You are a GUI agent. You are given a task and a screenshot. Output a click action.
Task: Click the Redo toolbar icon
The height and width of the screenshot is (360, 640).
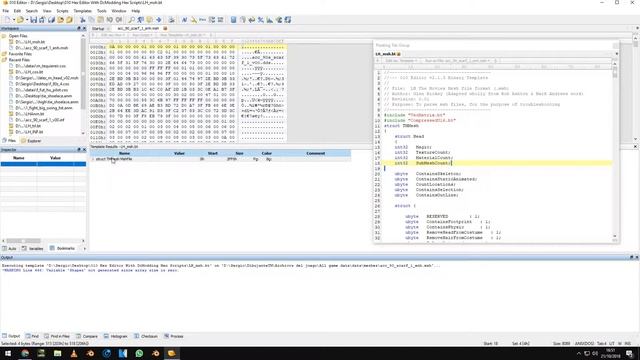click(x=118, y=20)
